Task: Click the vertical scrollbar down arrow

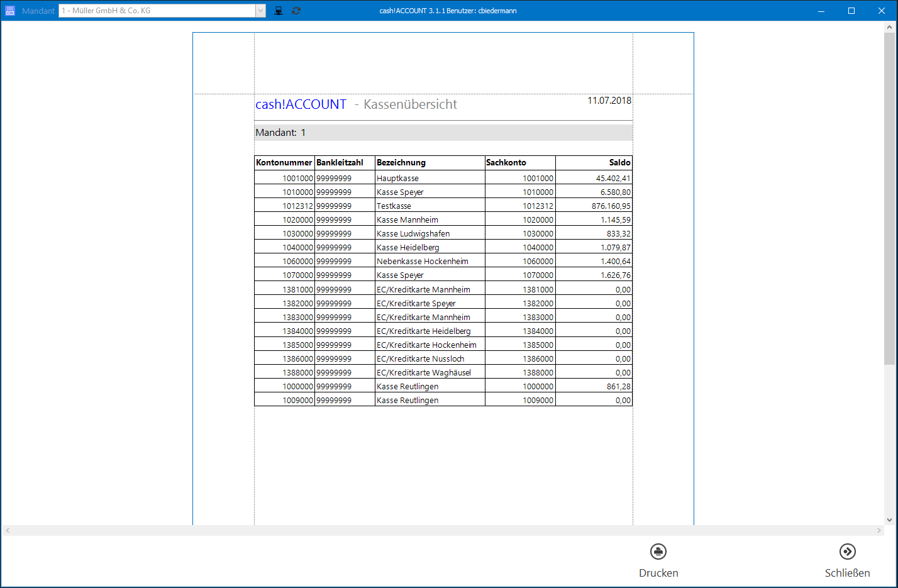Action: pos(889,520)
